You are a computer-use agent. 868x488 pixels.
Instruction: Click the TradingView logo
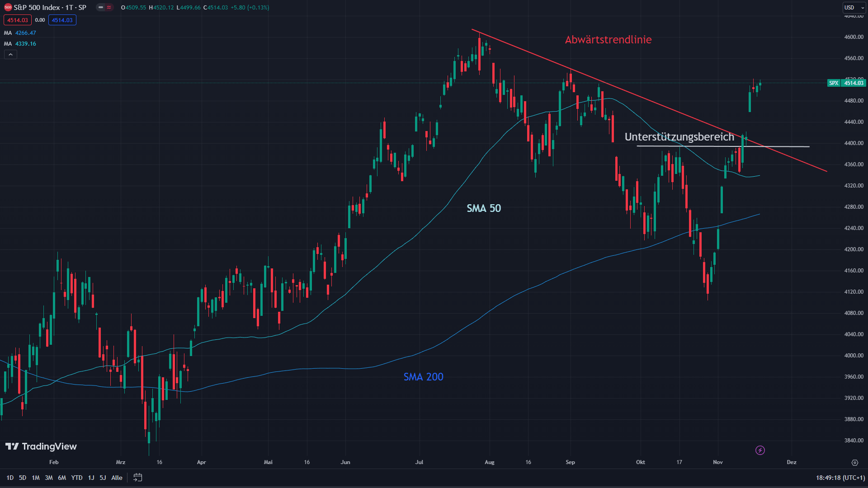pyautogui.click(x=41, y=446)
